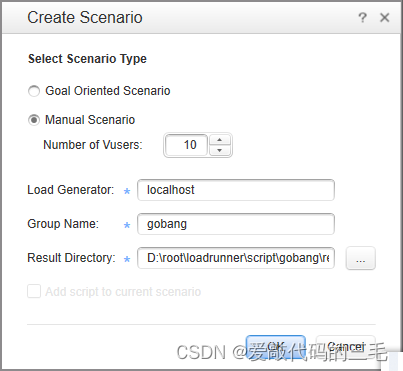Image resolution: width=403 pixels, height=371 pixels.
Task: Focus the Load Generator localhost field
Action: tap(236, 190)
